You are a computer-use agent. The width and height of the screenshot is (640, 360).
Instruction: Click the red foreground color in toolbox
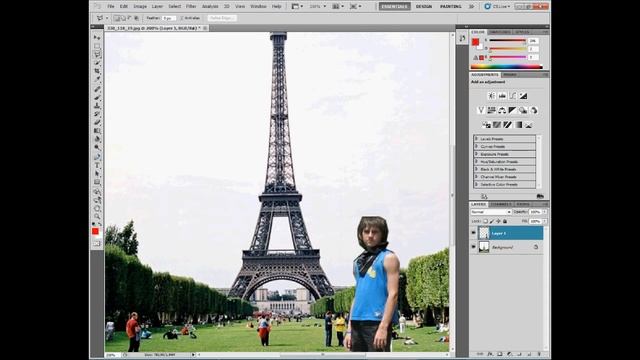pos(95,231)
